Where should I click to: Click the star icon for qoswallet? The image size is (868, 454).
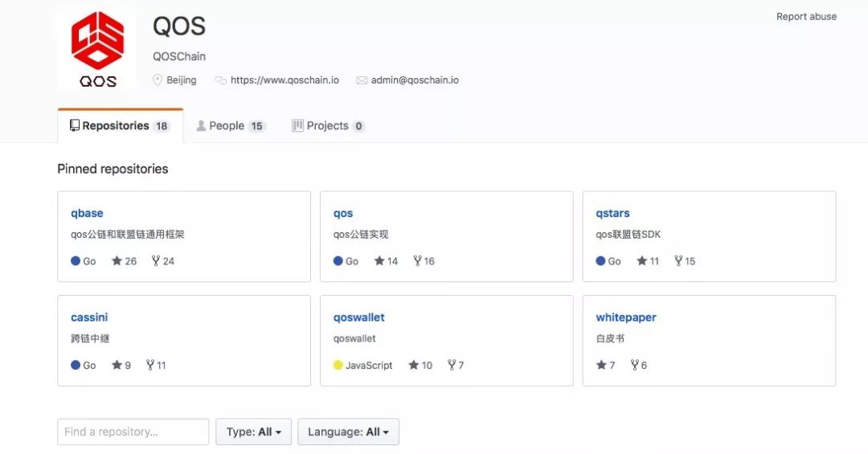(x=414, y=364)
